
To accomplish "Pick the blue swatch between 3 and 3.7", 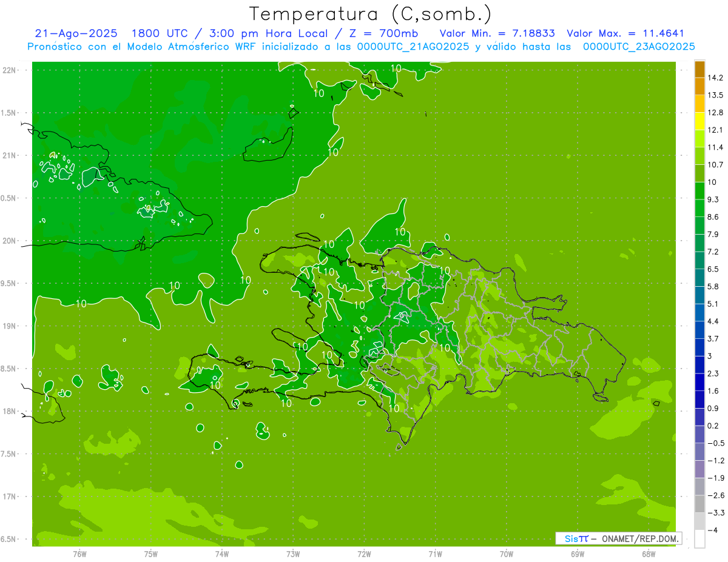I will pyautogui.click(x=699, y=347).
